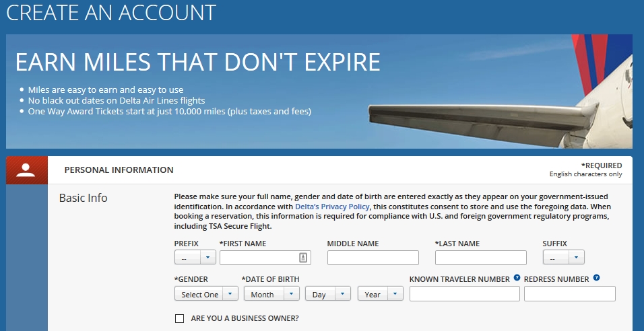Check the Are You a Business Owner box
This screenshot has height=331, width=644.
(x=179, y=318)
